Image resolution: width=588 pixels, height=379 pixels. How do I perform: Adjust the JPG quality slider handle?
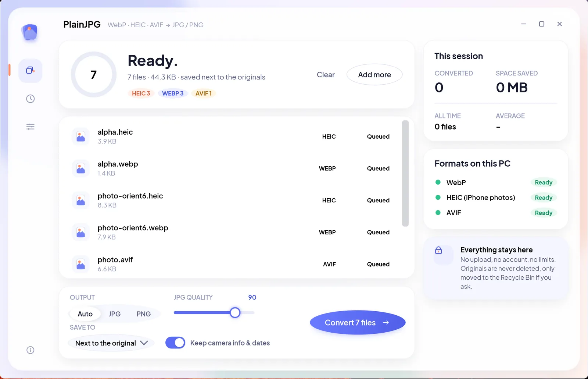click(x=235, y=313)
